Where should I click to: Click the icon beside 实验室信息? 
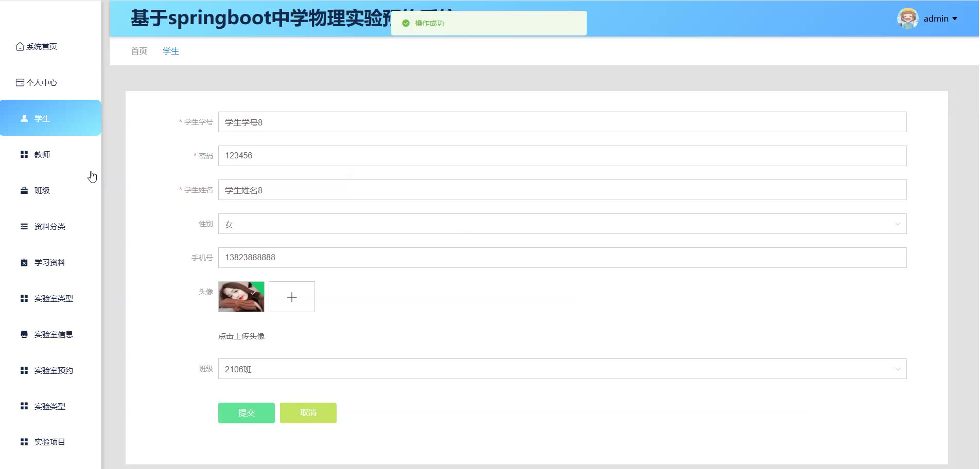(24, 334)
